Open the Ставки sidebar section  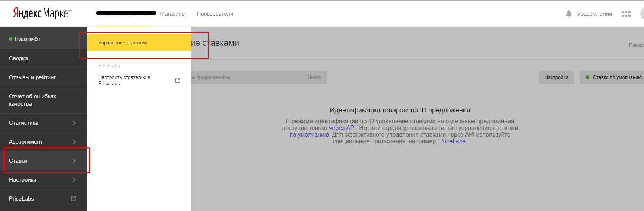pyautogui.click(x=44, y=161)
